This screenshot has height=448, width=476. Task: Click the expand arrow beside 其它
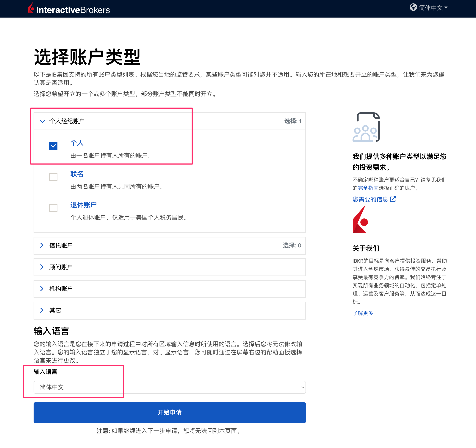click(x=42, y=310)
